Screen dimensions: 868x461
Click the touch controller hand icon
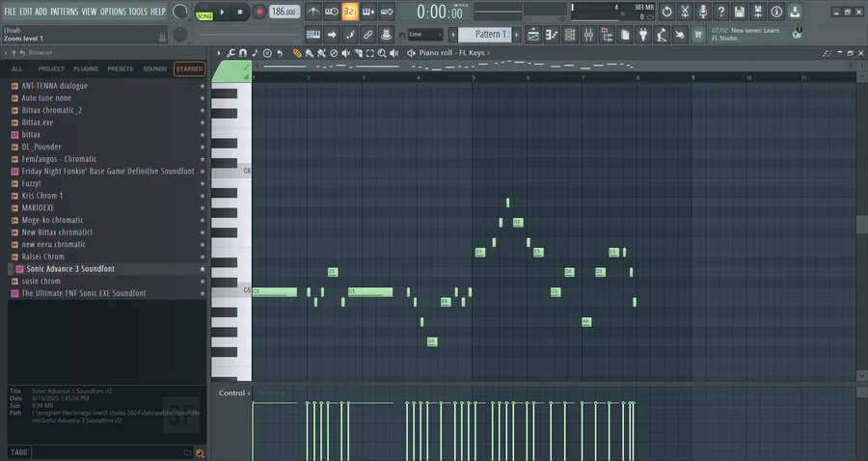click(x=680, y=35)
